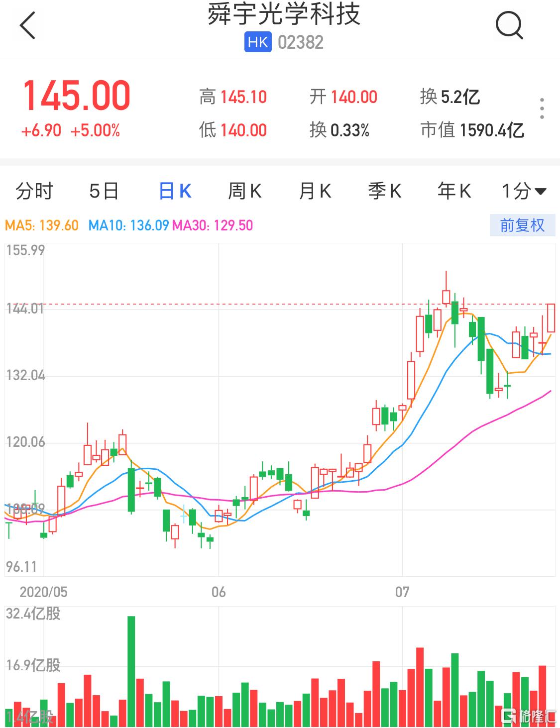
Task: Expand the 1分 minute interval dropdown
Action: click(524, 191)
